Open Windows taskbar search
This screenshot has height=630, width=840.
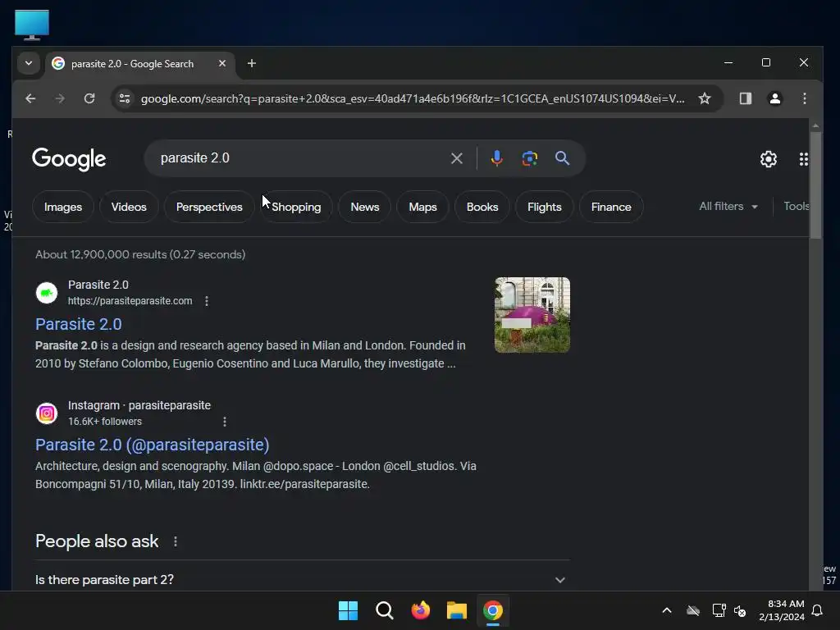[x=384, y=610]
